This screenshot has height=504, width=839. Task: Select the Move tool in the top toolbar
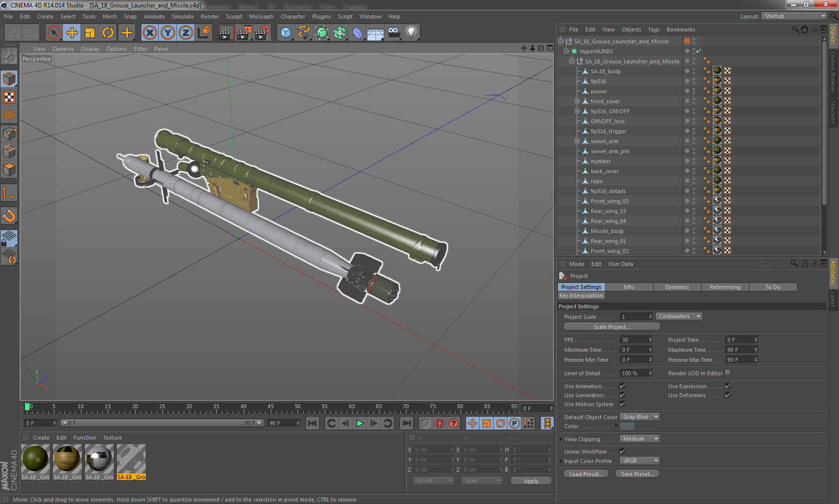(72, 33)
